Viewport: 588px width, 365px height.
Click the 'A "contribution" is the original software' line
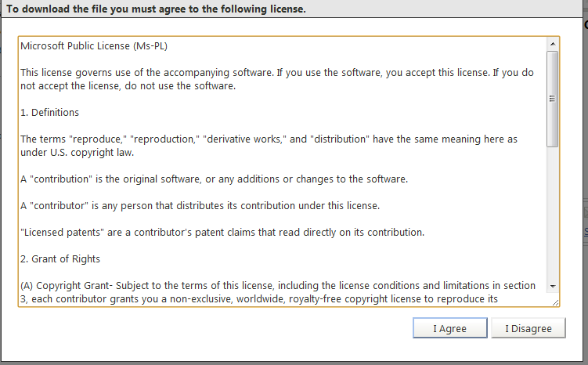(214, 179)
